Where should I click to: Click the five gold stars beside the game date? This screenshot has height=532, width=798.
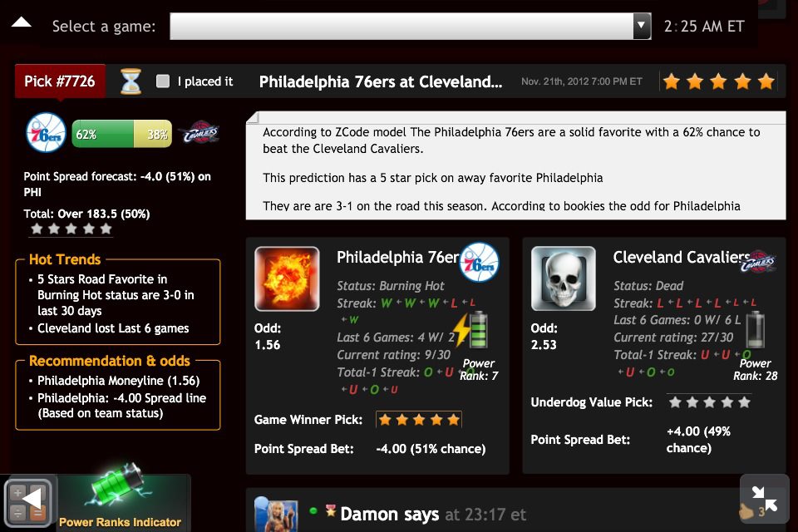(x=718, y=81)
